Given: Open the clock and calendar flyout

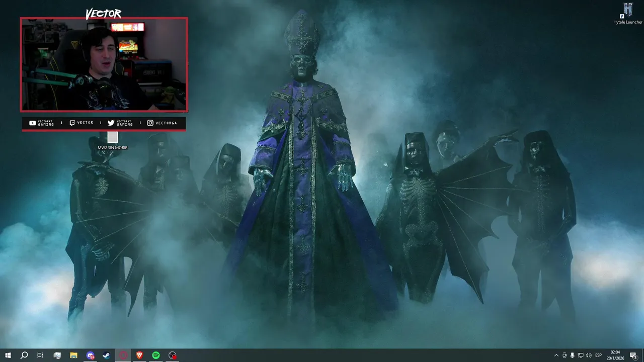Looking at the screenshot, I should (616, 355).
